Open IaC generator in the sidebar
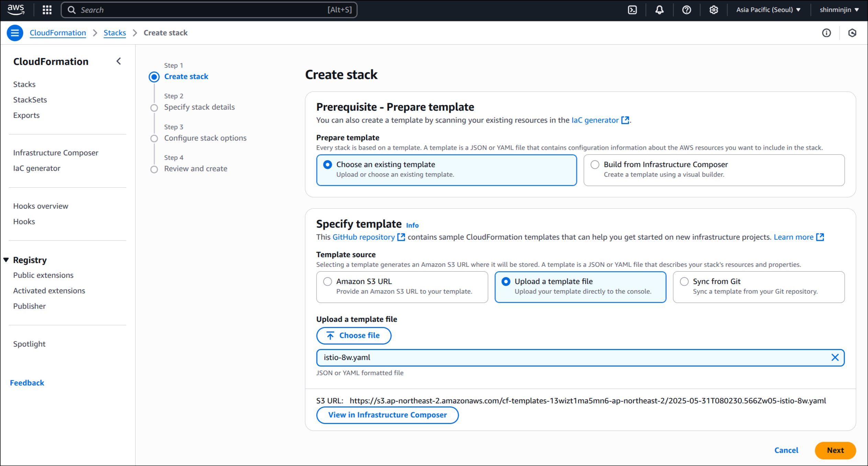This screenshot has width=868, height=466. tap(37, 168)
